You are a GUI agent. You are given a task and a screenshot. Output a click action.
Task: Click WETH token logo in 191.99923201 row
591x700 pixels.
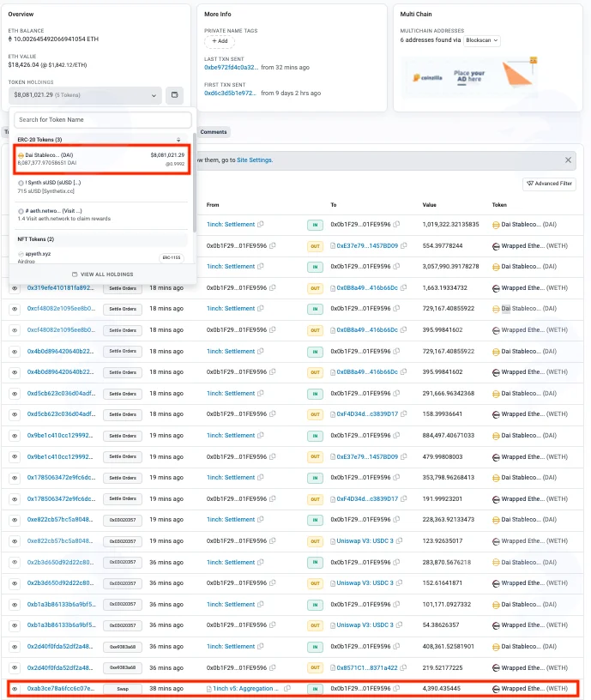pos(496,499)
